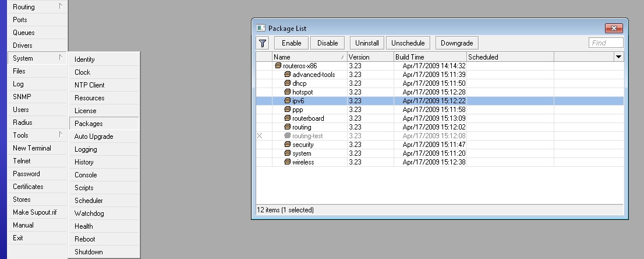The width and height of the screenshot is (644, 259).
Task: Open Drivers in the main menu
Action: pos(37,45)
